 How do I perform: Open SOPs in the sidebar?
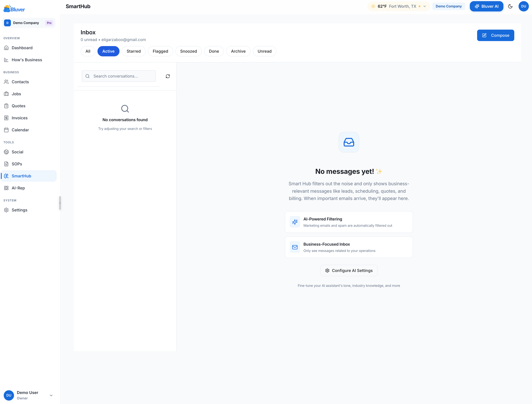pos(29,164)
